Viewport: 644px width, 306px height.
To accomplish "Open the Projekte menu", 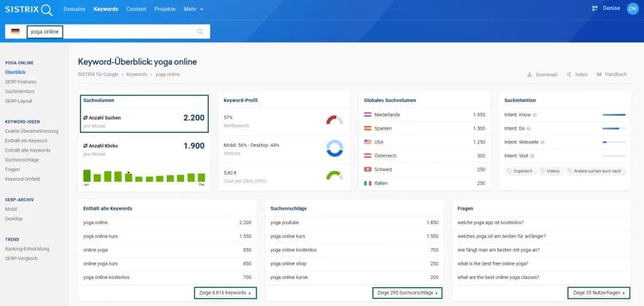I will pyautogui.click(x=165, y=9).
